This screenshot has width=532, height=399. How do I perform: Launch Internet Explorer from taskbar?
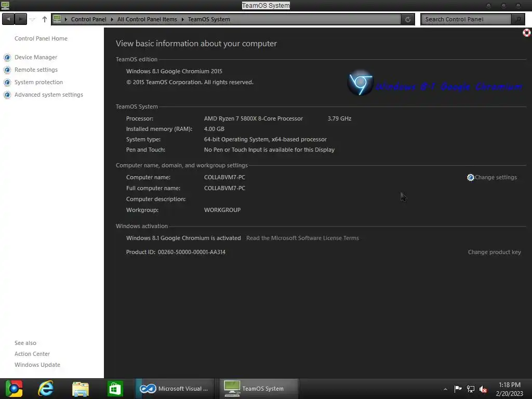click(x=46, y=389)
